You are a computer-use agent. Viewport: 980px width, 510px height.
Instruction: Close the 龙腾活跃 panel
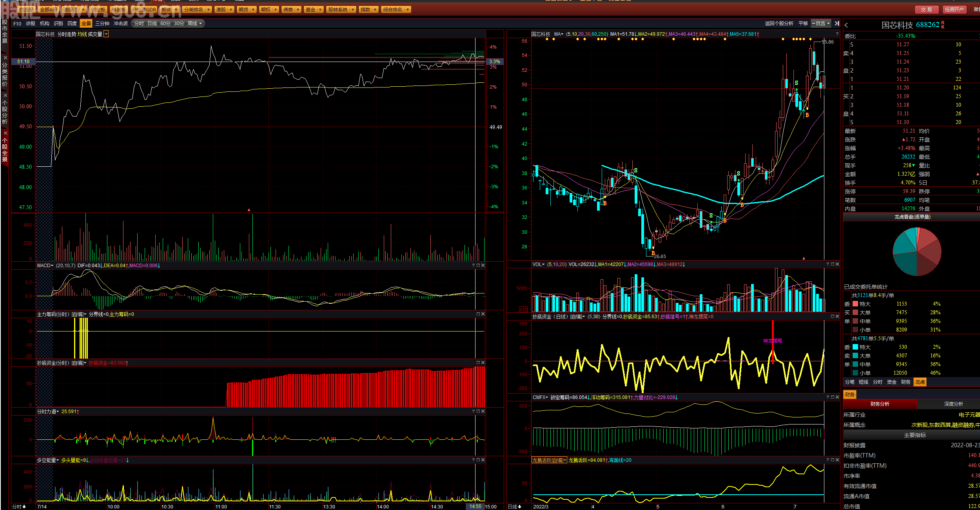(837, 460)
